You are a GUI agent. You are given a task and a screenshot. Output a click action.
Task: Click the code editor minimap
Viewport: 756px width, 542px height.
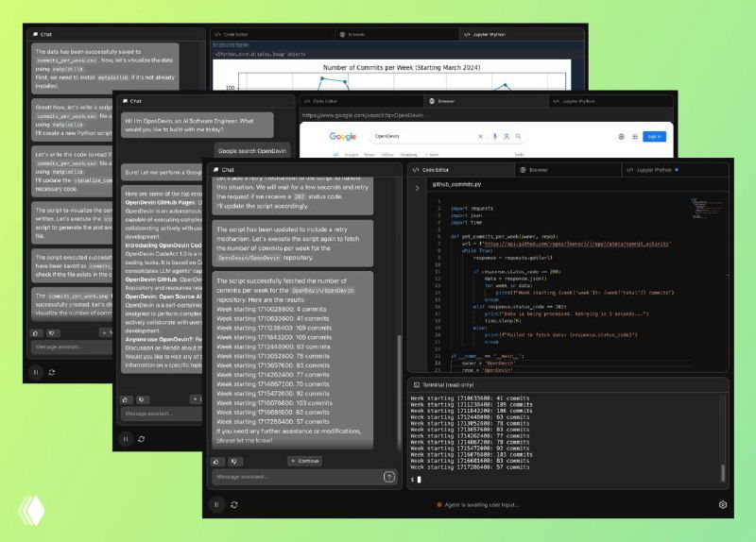tap(707, 208)
